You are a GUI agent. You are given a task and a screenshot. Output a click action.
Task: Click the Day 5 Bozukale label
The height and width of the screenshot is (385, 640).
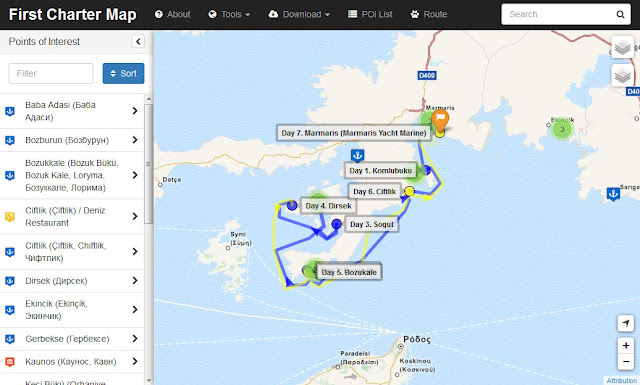[349, 272]
